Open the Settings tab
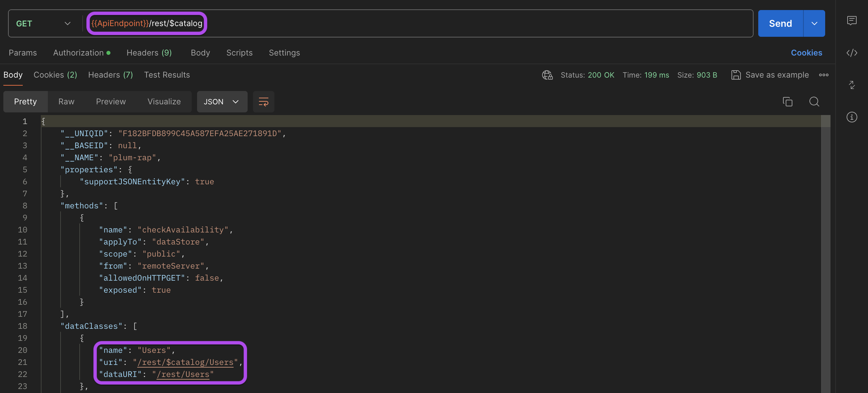The height and width of the screenshot is (393, 868). 284,53
